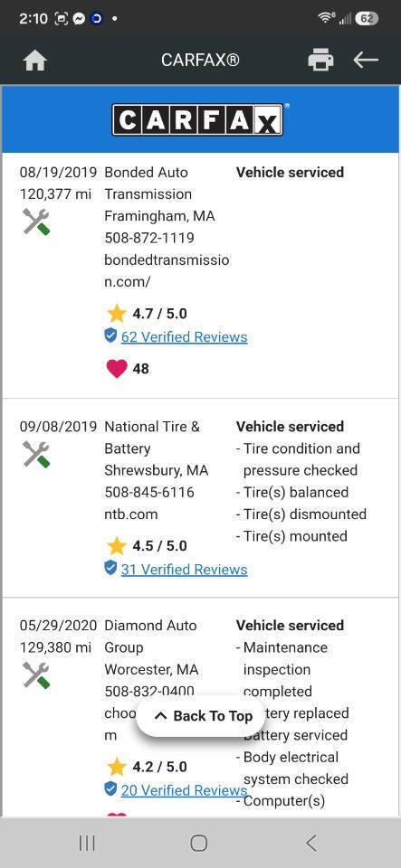This screenshot has height=868, width=401.
Task: Tap ntb.com website text
Action: (x=131, y=514)
